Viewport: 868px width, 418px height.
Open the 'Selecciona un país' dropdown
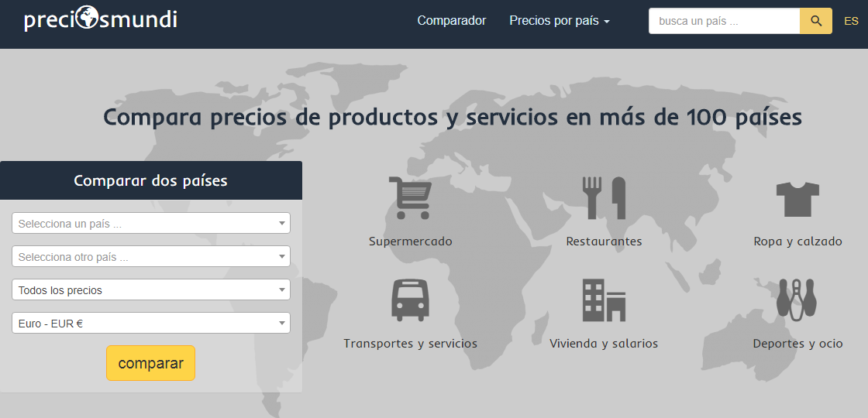(151, 224)
